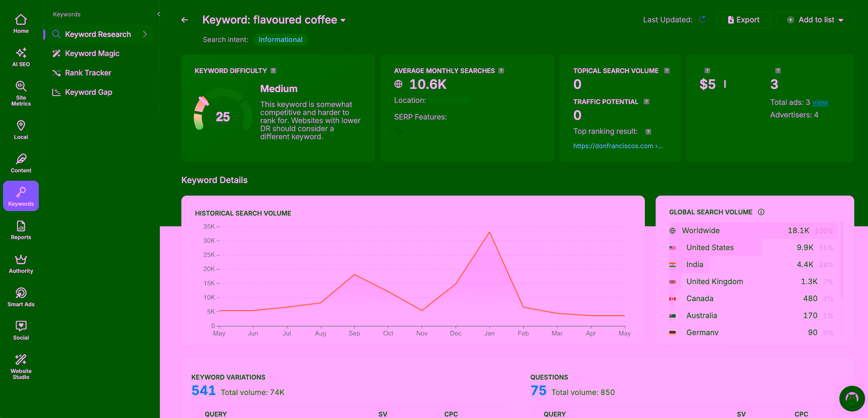Refresh the Last Updated data
The height and width of the screenshot is (418, 868).
point(702,20)
